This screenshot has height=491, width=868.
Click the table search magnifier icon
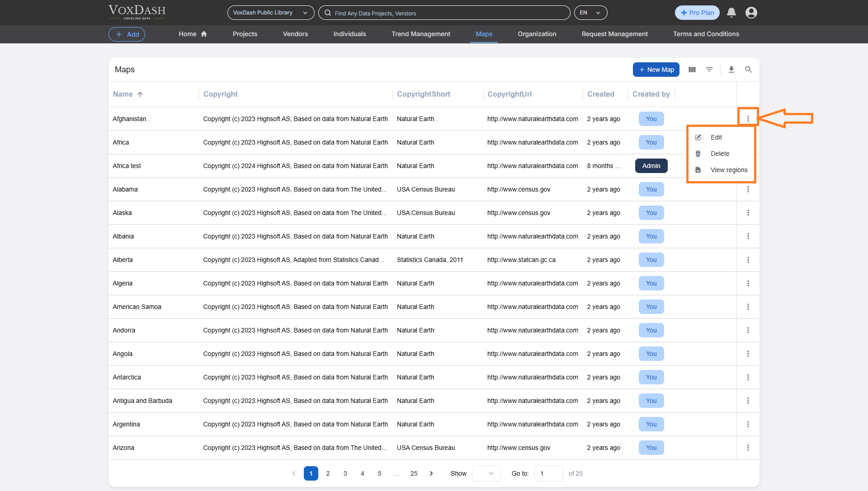[x=748, y=70]
